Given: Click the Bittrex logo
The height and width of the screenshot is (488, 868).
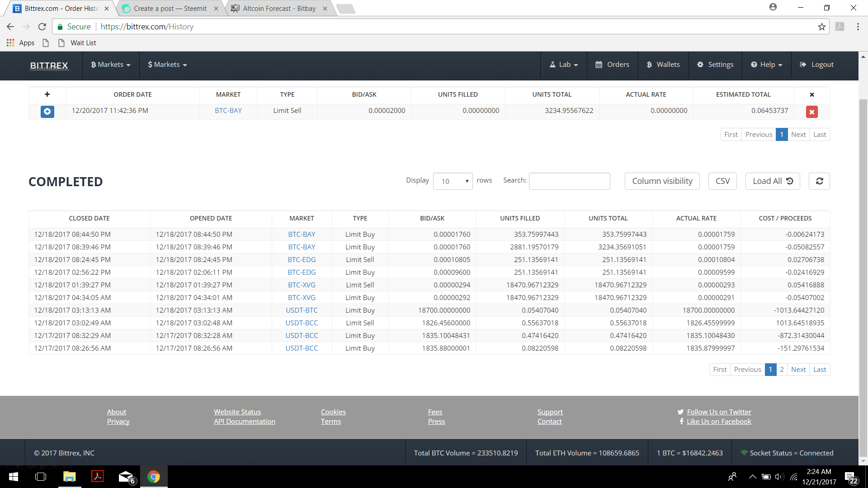Looking at the screenshot, I should 49,66.
